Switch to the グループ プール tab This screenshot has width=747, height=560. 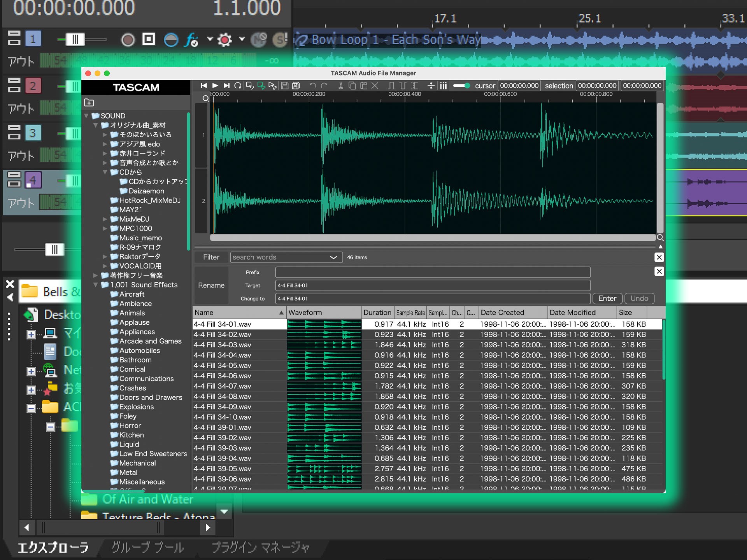(147, 548)
